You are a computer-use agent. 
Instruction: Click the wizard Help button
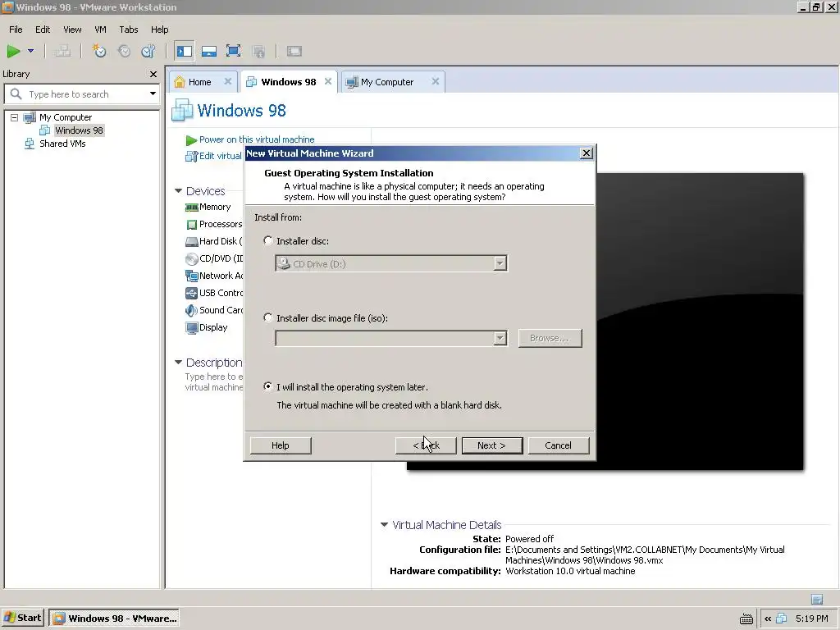tap(281, 445)
